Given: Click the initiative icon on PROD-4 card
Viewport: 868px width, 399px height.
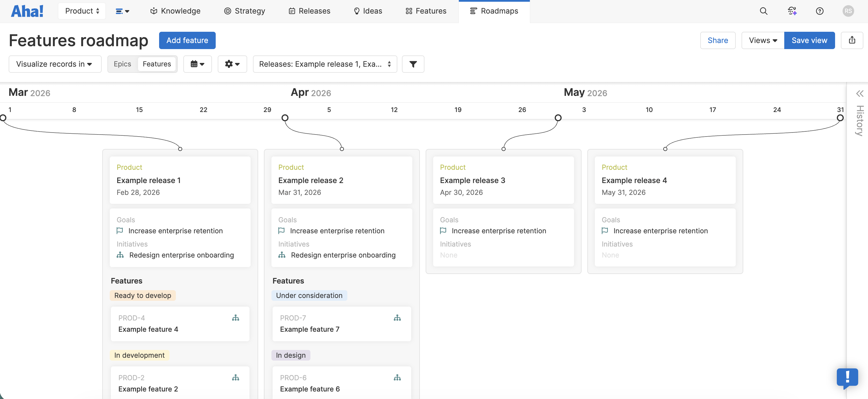Looking at the screenshot, I should (236, 318).
